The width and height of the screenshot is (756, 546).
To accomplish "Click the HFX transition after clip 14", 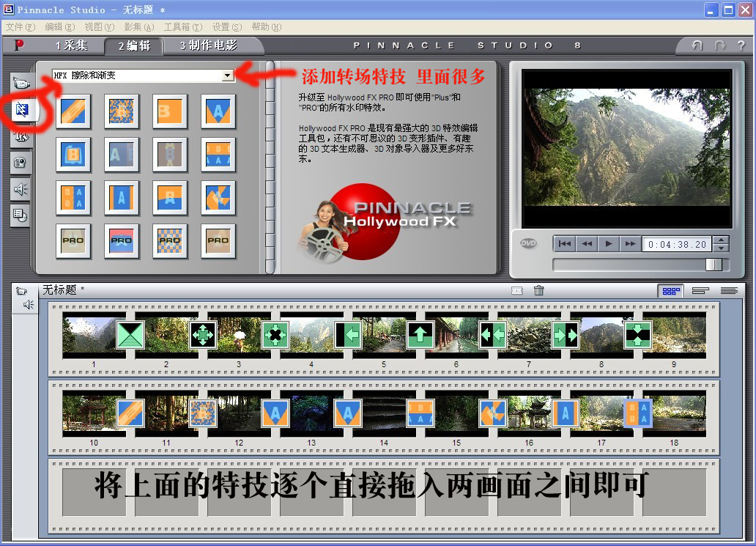I will point(420,413).
